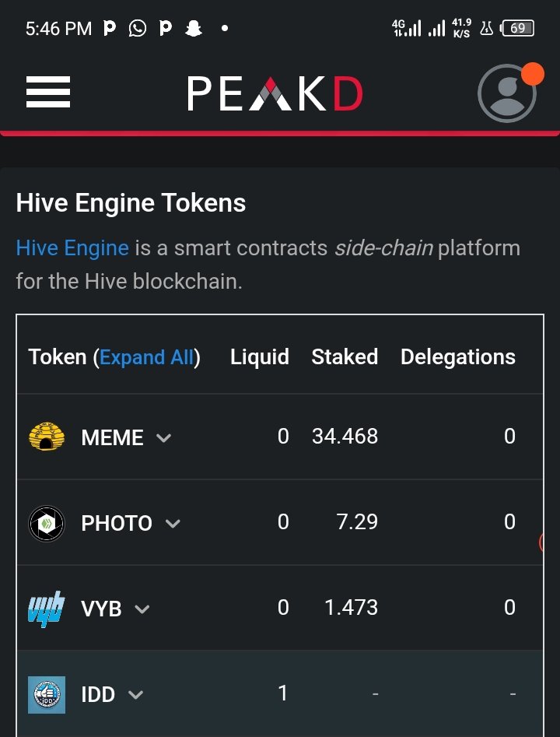This screenshot has height=737, width=560.
Task: Click the Expand All link
Action: [146, 357]
